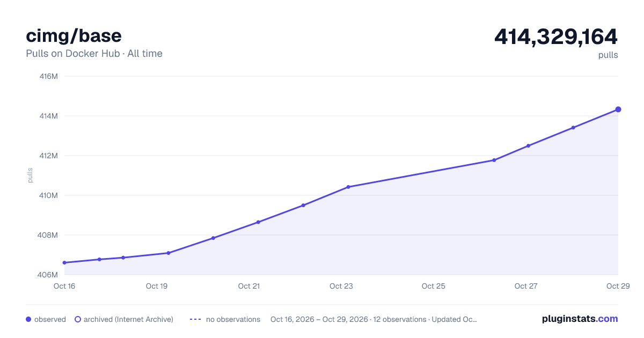Click the dashed no observations legend line
Image resolution: width=644 pixels, height=338 pixels.
[x=195, y=319]
